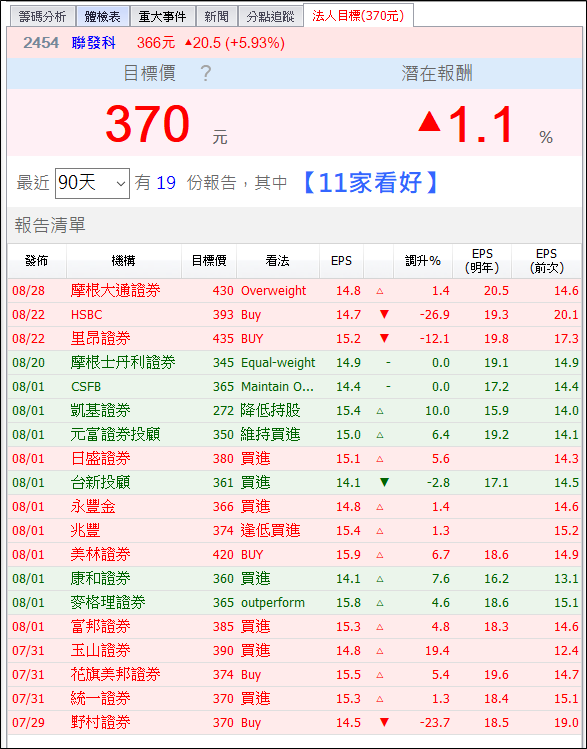
Task: Select the 台新投顧 institution name
Action: pos(101,482)
